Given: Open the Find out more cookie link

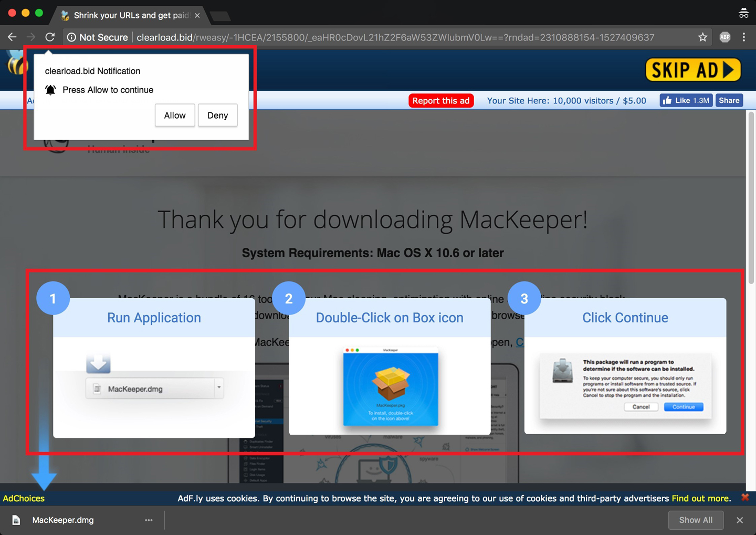Looking at the screenshot, I should click(701, 498).
